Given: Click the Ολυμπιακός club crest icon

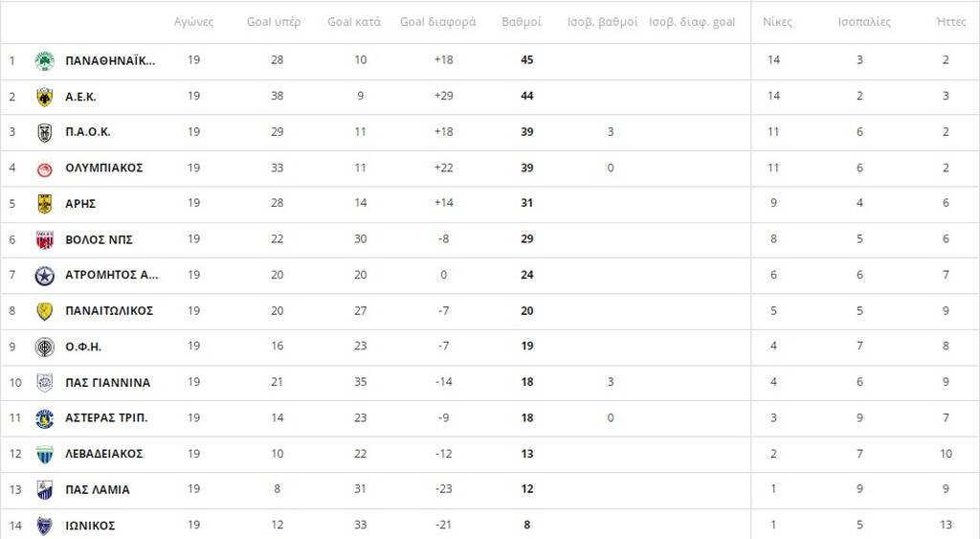Looking at the screenshot, I should [44, 168].
